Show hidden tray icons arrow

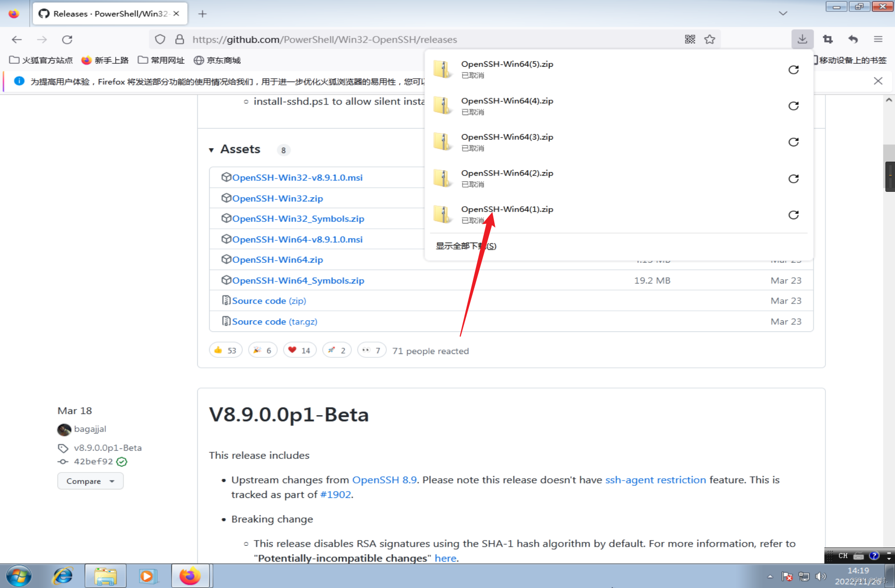click(x=770, y=576)
